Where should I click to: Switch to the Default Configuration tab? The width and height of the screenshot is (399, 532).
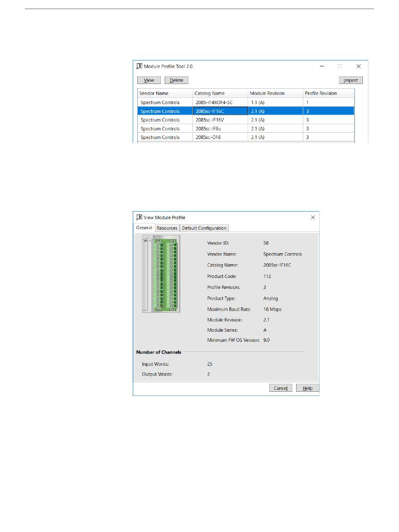pos(204,228)
